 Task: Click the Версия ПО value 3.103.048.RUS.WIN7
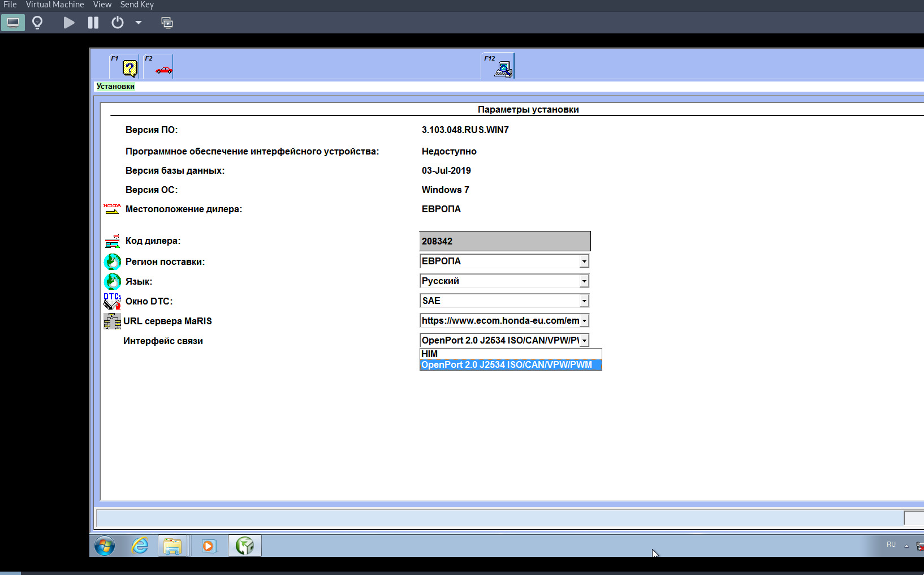point(465,130)
